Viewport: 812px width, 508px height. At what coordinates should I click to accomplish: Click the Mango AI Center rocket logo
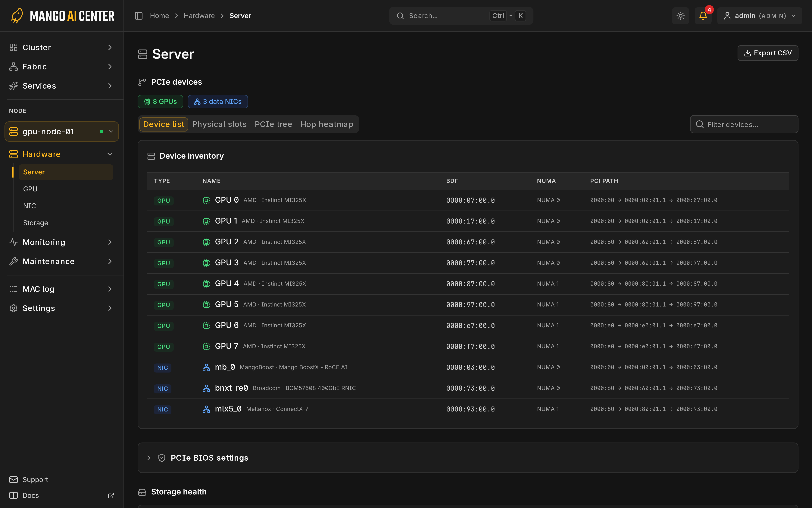tap(17, 16)
